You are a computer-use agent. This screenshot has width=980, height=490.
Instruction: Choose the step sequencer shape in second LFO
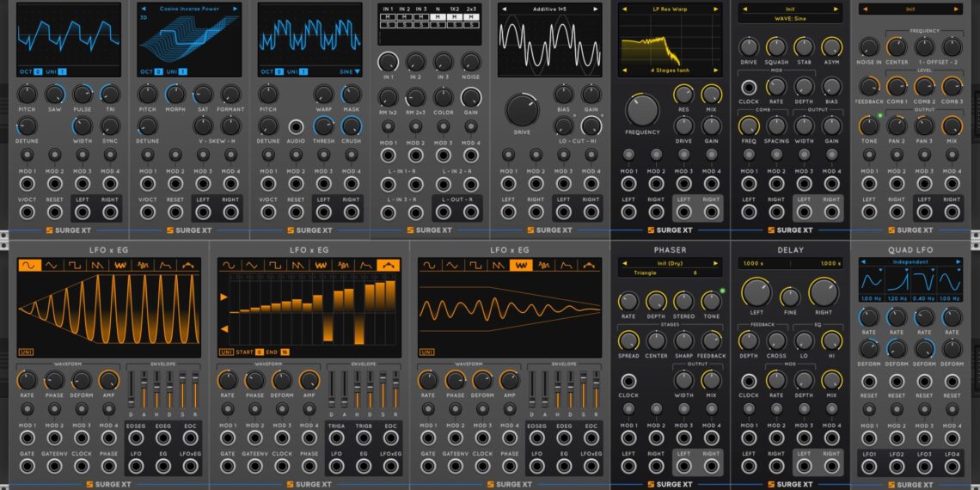click(385, 266)
